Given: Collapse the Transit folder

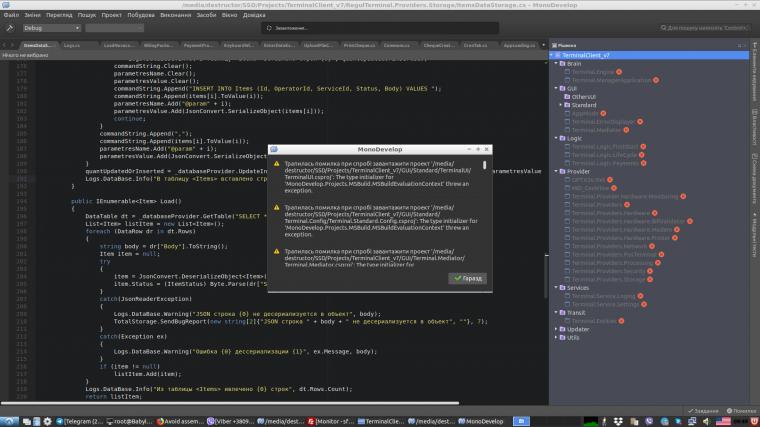Looking at the screenshot, I should click(x=556, y=313).
